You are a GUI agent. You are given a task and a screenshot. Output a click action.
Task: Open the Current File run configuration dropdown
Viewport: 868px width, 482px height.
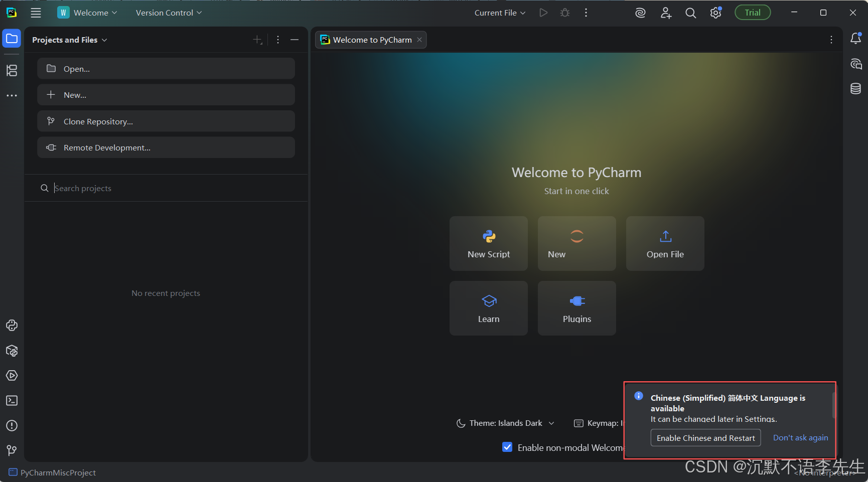(x=500, y=13)
